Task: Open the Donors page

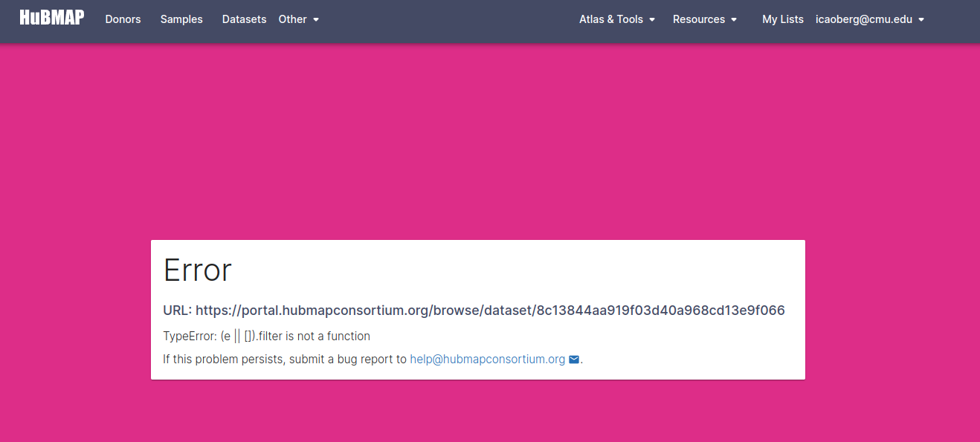Action: coord(123,19)
